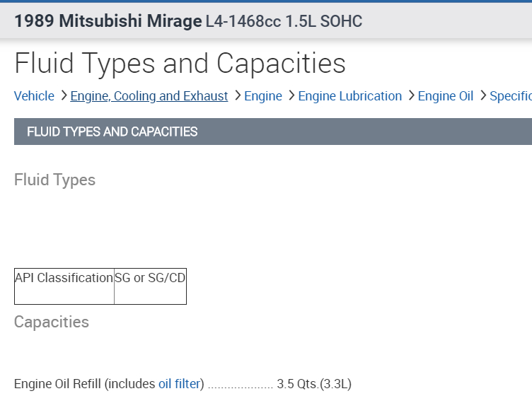Click the Fluid Types section heading
The image size is (532, 408).
tap(54, 180)
